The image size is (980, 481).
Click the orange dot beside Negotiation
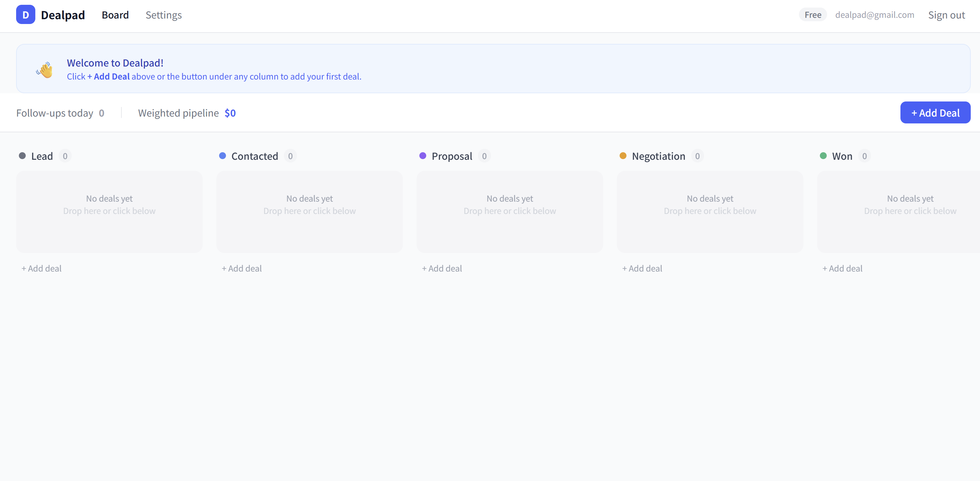coord(623,156)
